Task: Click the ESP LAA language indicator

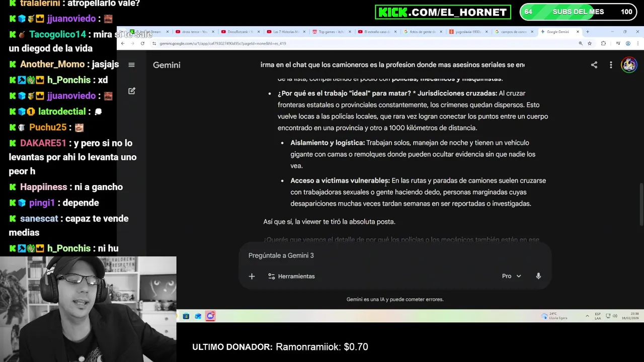Action: [598, 316]
